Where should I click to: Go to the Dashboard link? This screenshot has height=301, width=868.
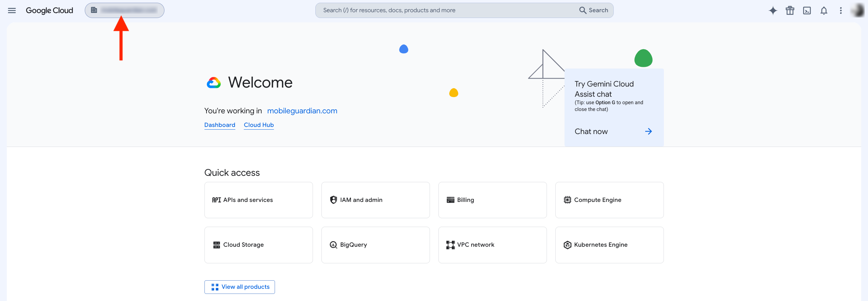220,125
